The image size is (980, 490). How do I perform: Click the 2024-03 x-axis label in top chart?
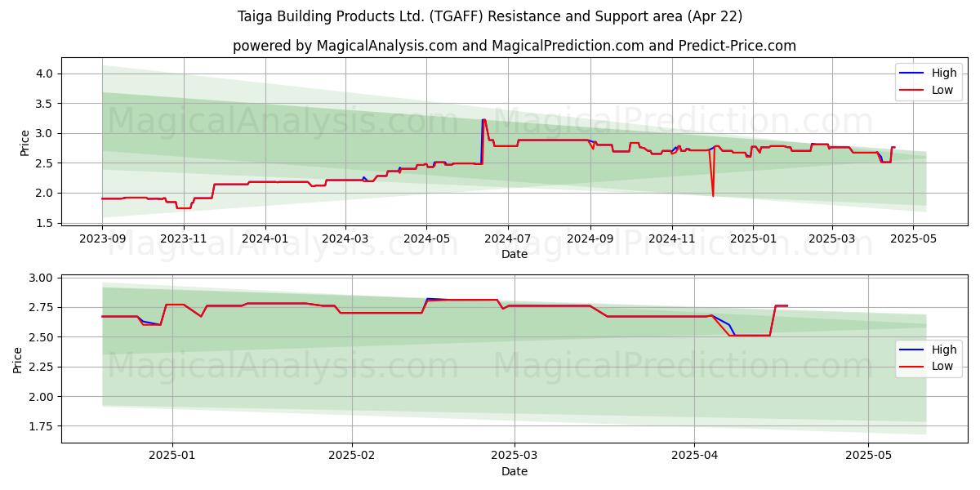coord(345,238)
